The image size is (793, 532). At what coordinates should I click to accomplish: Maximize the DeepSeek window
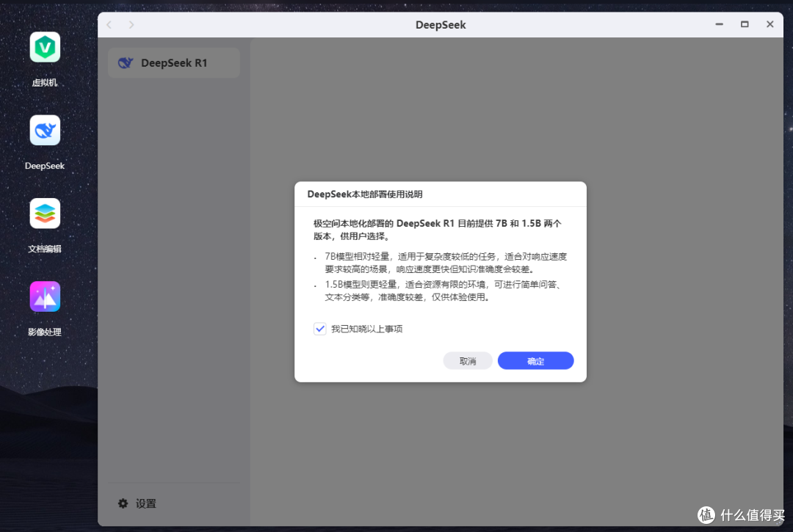click(x=745, y=24)
